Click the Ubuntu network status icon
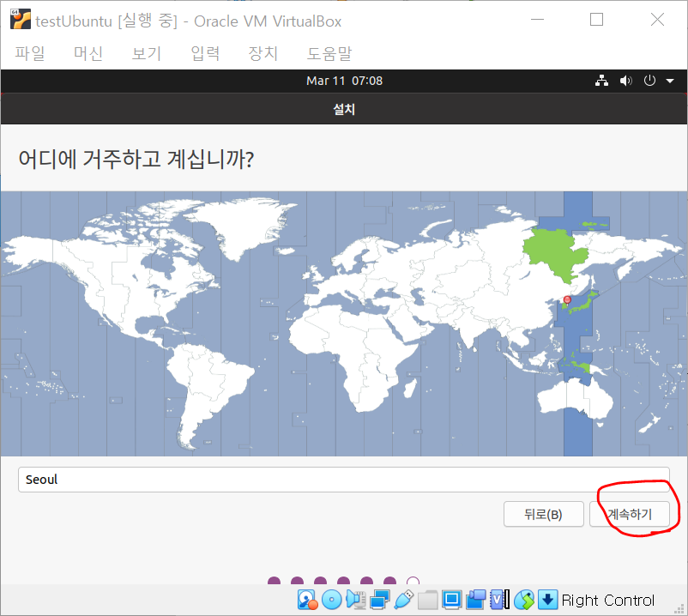The height and width of the screenshot is (616, 688). (601, 81)
